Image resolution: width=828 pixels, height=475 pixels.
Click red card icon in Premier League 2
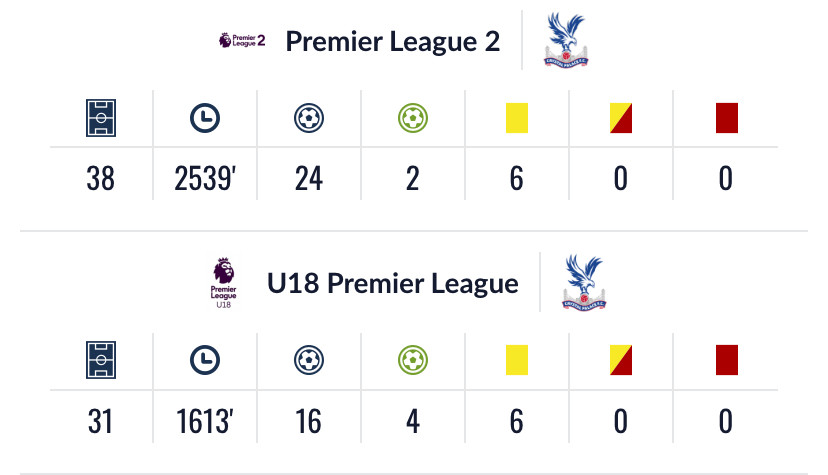click(x=726, y=119)
